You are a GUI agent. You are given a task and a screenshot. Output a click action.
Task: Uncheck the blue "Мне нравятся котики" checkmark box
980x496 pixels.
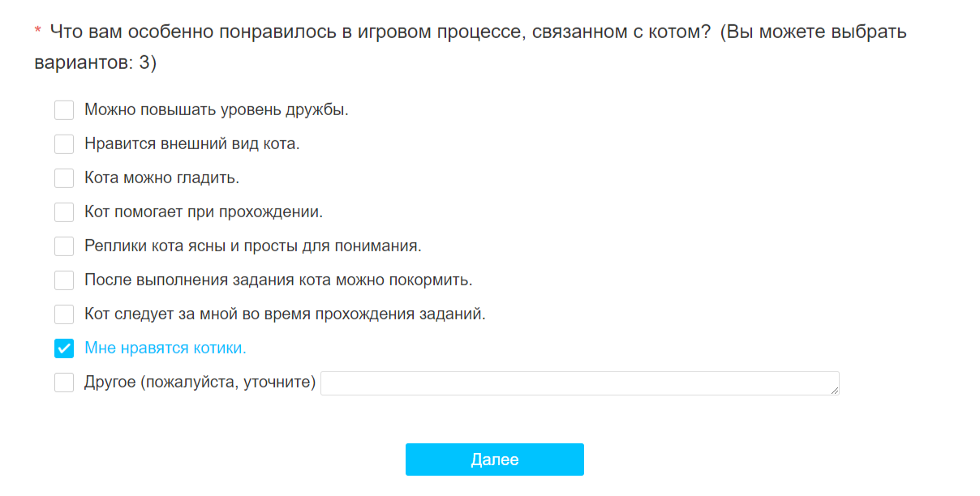tap(64, 348)
